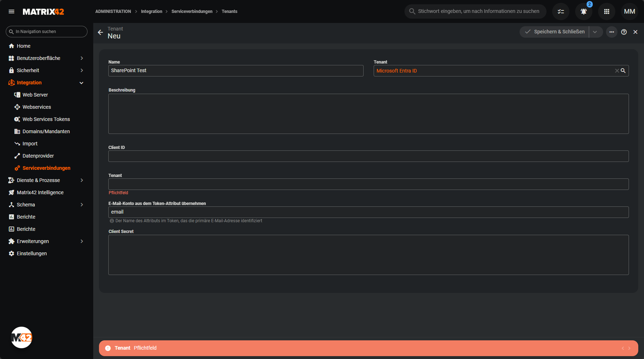Expand the Benutzeroberfläche navigation section
The image size is (644, 359).
[x=82, y=58]
